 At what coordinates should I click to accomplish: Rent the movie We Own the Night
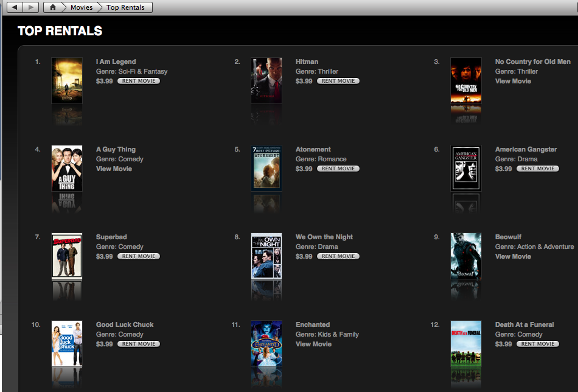[338, 256]
